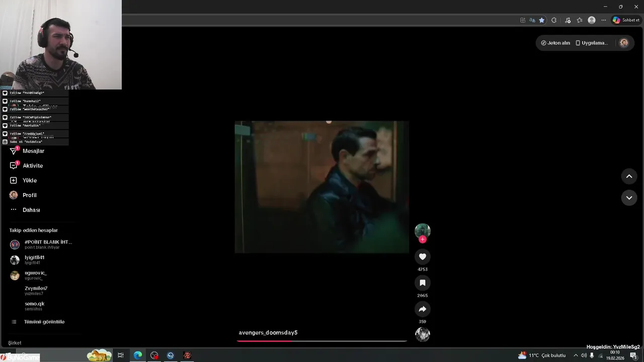Open followed account #POINT BLANK İHT...
The image size is (644, 362).
pos(41,244)
